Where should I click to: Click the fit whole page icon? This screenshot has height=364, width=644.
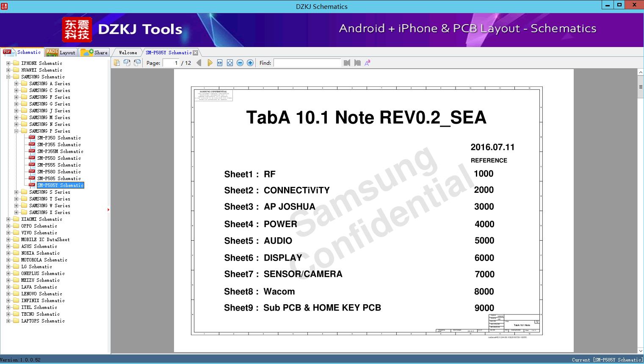pos(230,63)
